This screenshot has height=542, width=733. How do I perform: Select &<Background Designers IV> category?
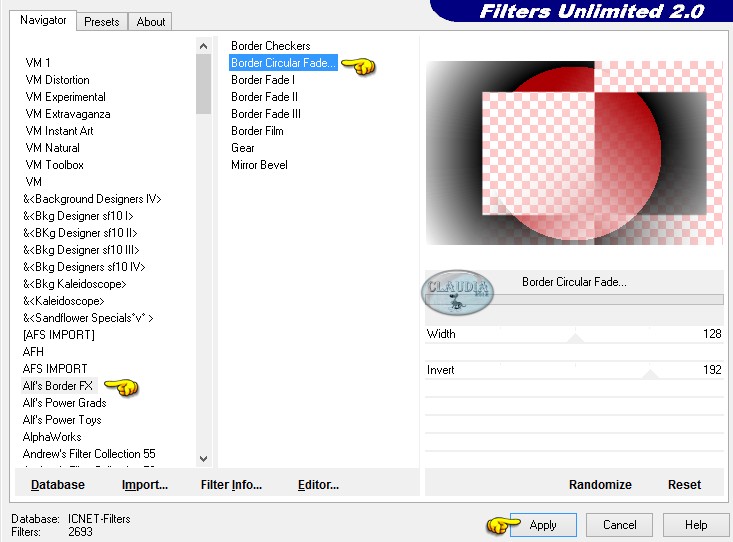click(92, 199)
